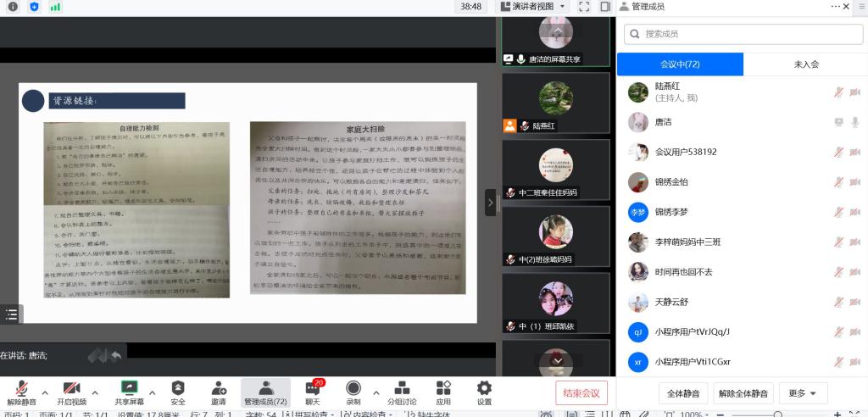This screenshot has width=868, height=417.
Task: Click Unmute All (解除全体静音) button
Action: point(743,394)
